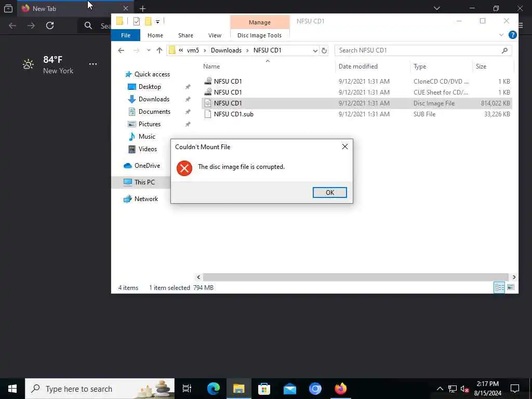Open Firefox View icon

8,8
